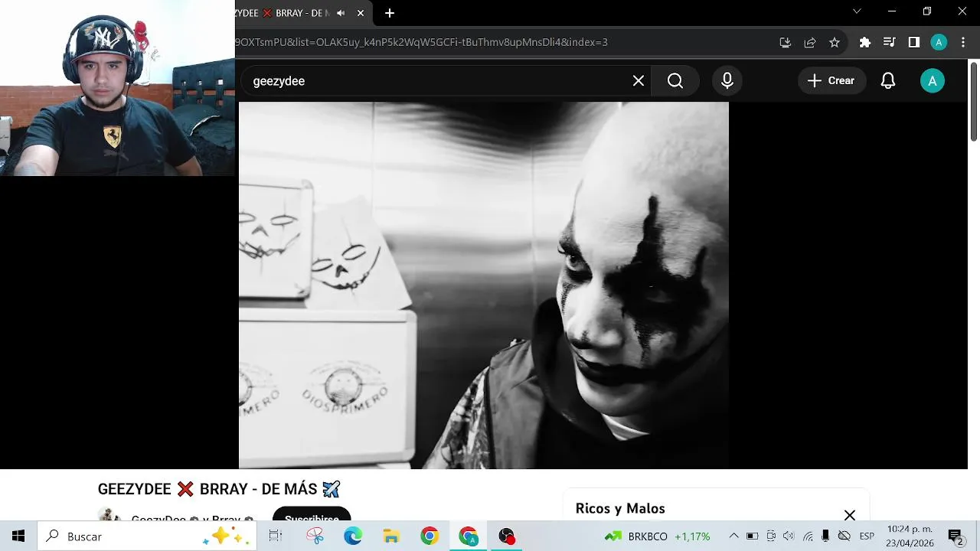The width and height of the screenshot is (980, 551).
Task: Open the Chrome extensions puzzle icon
Action: click(x=865, y=42)
